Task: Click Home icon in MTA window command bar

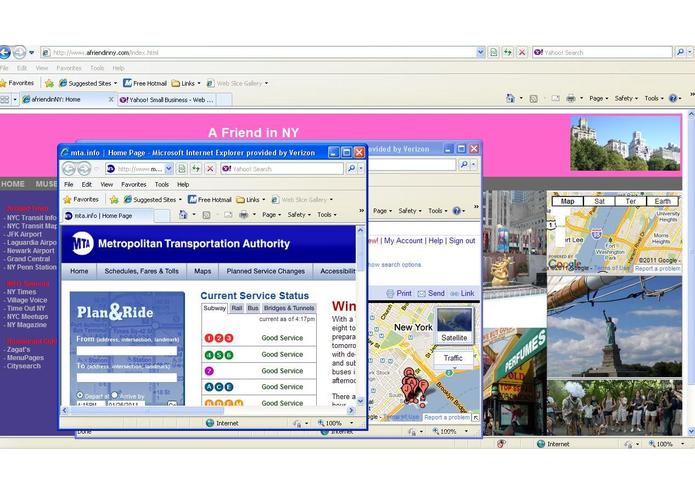Action: (183, 215)
